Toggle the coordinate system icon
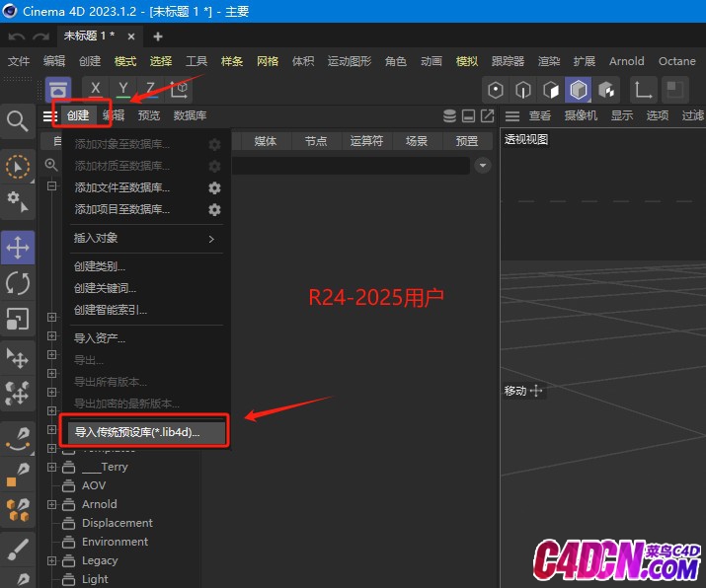 179,89
